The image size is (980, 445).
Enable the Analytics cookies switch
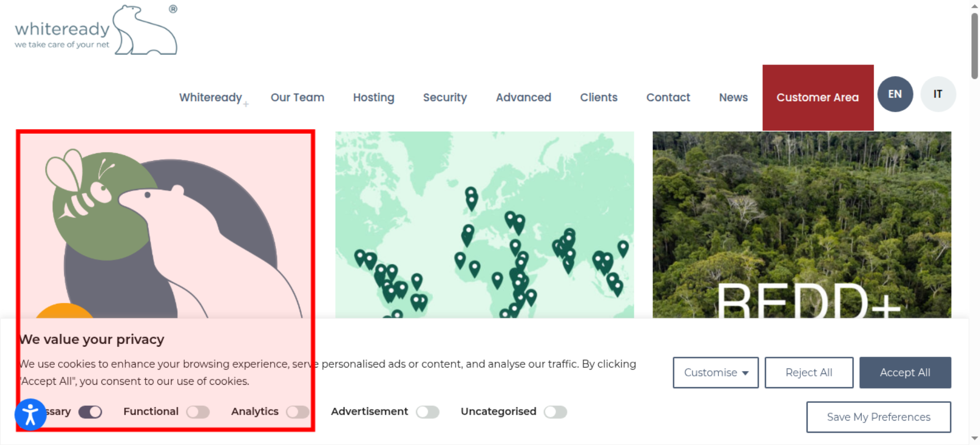click(298, 412)
